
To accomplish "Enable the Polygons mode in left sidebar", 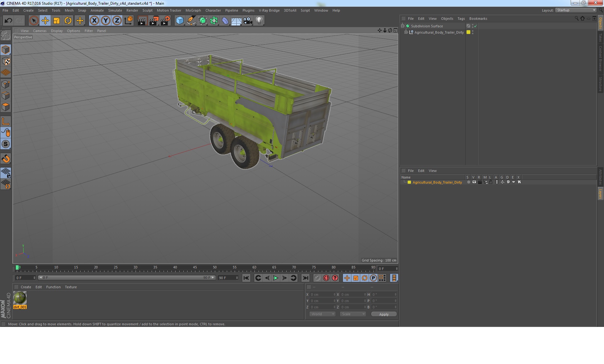I will [6, 107].
